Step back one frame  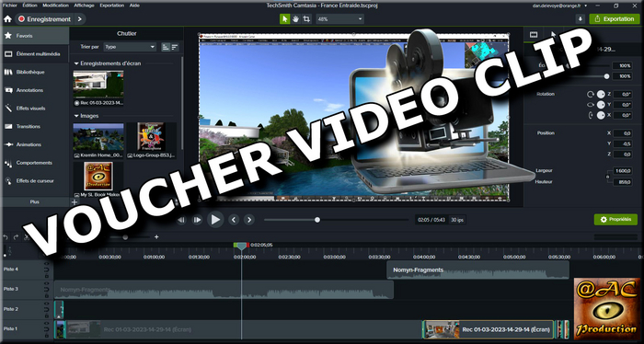point(181,220)
